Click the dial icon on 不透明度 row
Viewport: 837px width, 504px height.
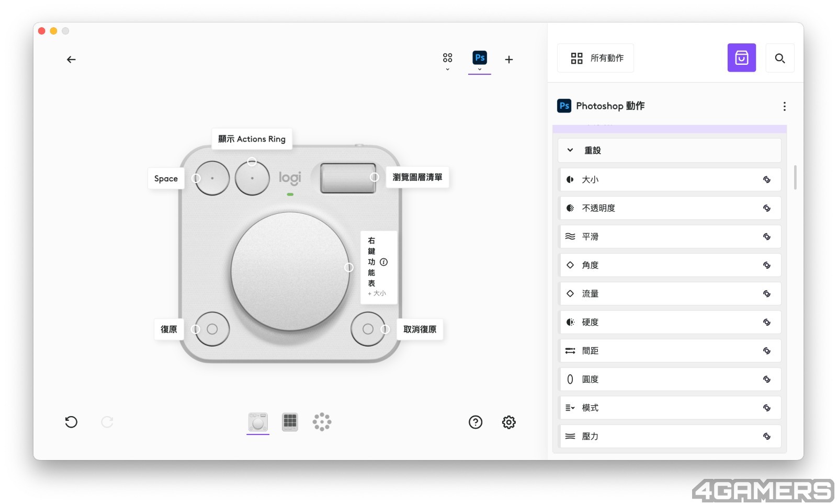[x=766, y=208]
